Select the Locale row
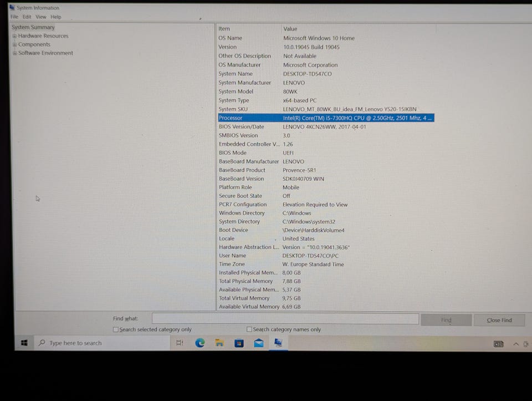The width and height of the screenshot is (532, 401). point(326,238)
